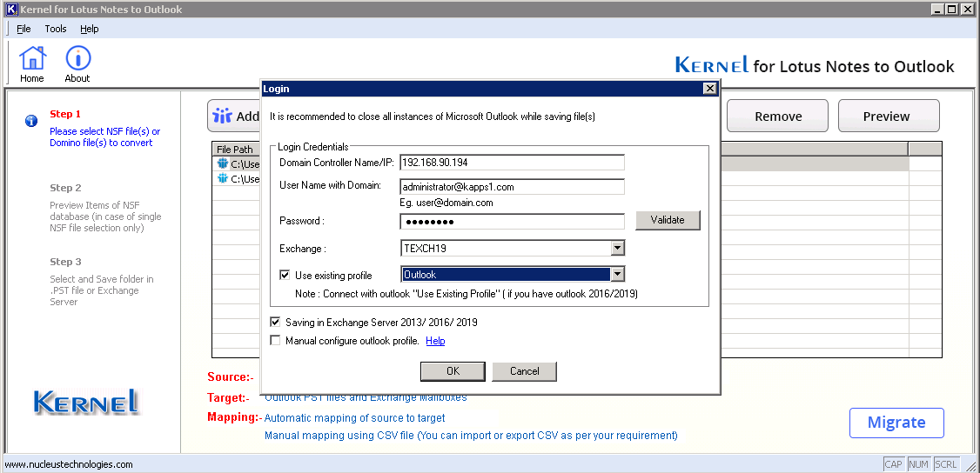Click the Validate button
The image size is (980, 473).
[668, 220]
